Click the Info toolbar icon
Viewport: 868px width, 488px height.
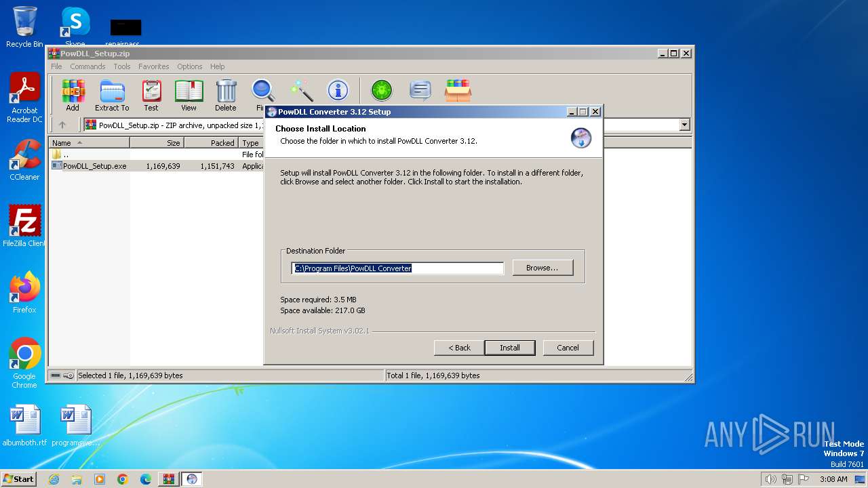click(x=338, y=90)
